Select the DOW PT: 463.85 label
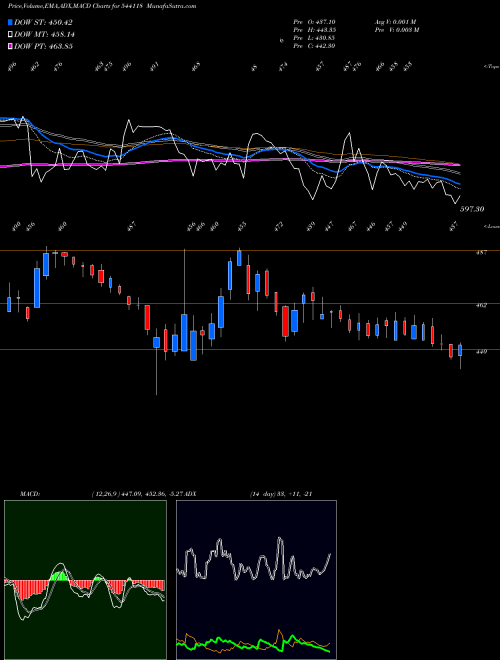 [x=43, y=46]
